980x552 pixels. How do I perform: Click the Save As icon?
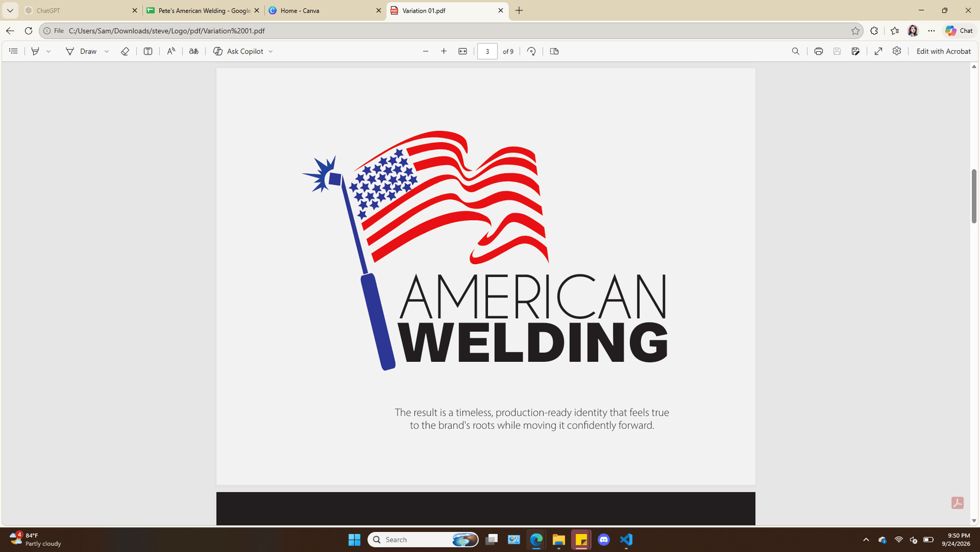856,51
